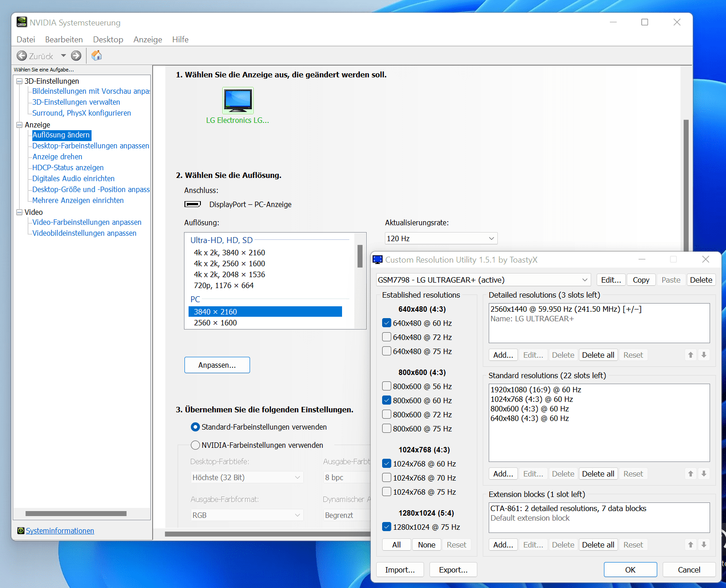This screenshot has height=588, width=726.
Task: Select 2560x1440 @ 59.950 Hz detailed resolution
Action: [566, 309]
